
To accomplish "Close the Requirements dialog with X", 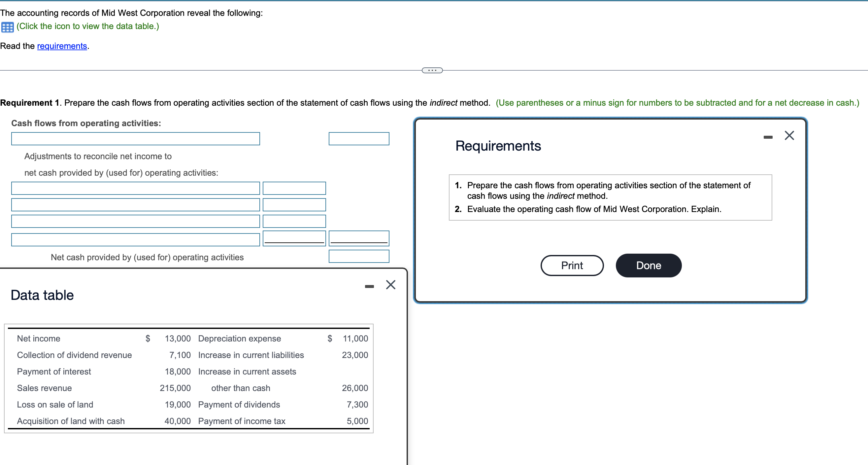I will tap(789, 135).
